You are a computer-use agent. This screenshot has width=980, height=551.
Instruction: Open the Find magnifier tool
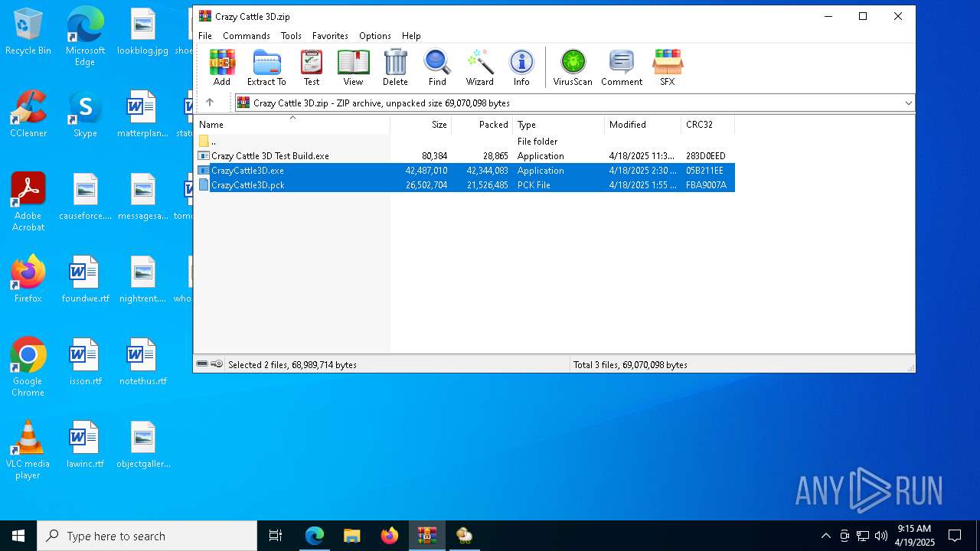coord(437,67)
